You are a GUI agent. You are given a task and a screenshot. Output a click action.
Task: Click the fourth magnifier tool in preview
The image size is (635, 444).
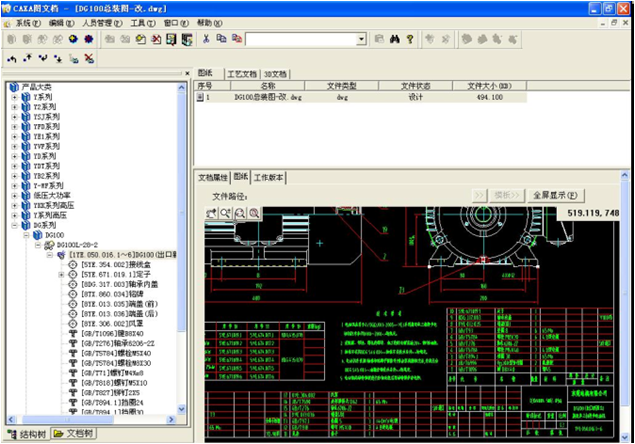[x=254, y=213]
